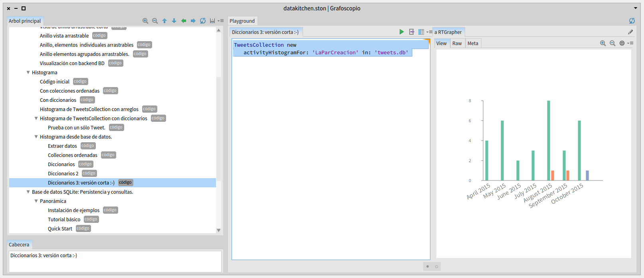The image size is (644, 278).
Task: Click the zoom in icon in Arbol principal toolbar
Action: tap(145, 21)
